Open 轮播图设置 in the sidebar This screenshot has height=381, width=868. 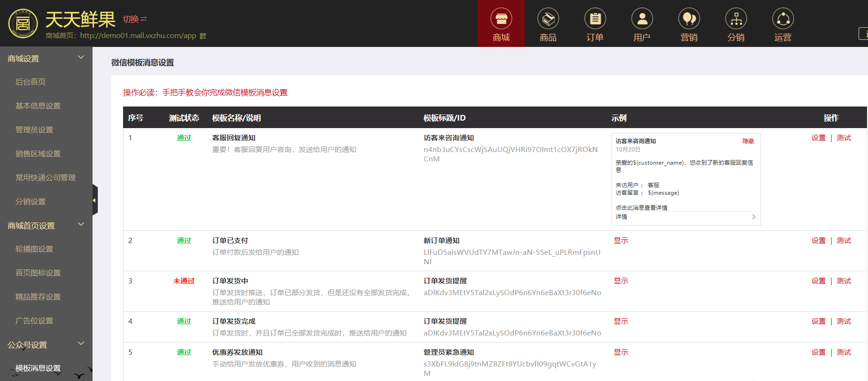click(x=34, y=249)
